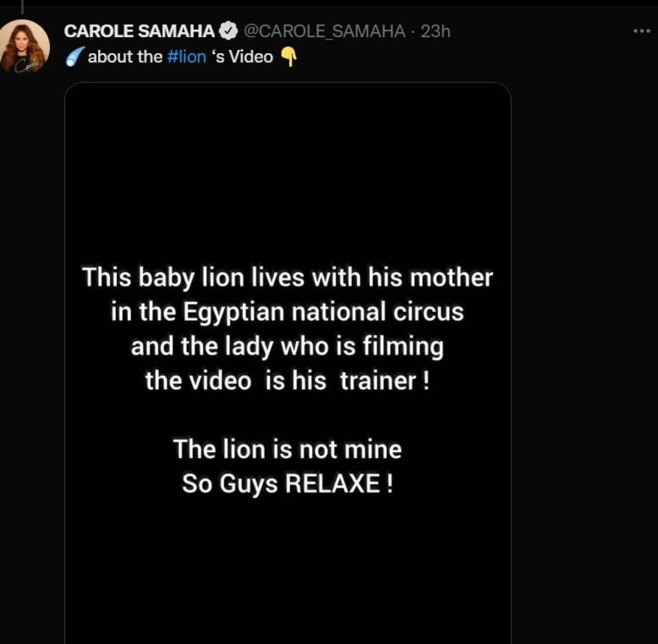Click the thread connector line above the avatar
Screen dimensions: 658x644
pos(22,7)
